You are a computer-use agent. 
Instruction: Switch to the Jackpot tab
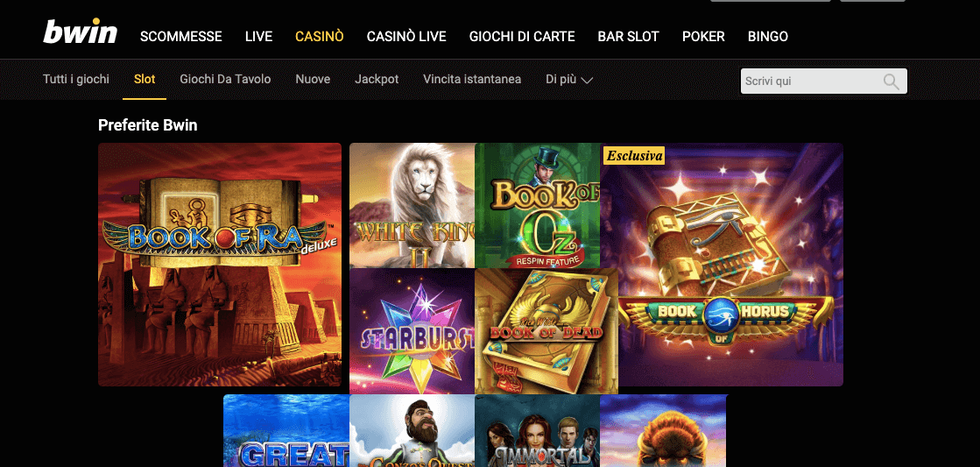[x=377, y=80]
